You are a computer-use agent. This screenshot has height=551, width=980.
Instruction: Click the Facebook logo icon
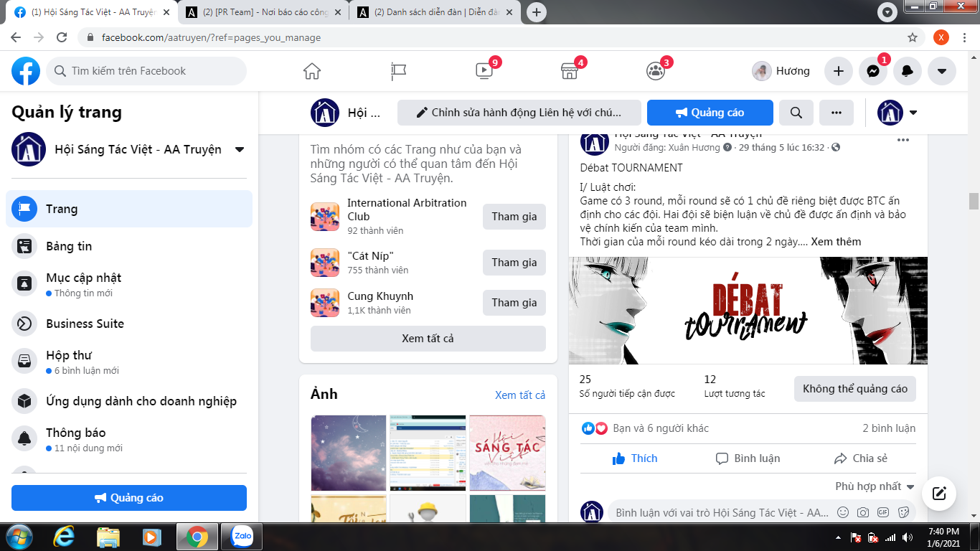pyautogui.click(x=26, y=71)
